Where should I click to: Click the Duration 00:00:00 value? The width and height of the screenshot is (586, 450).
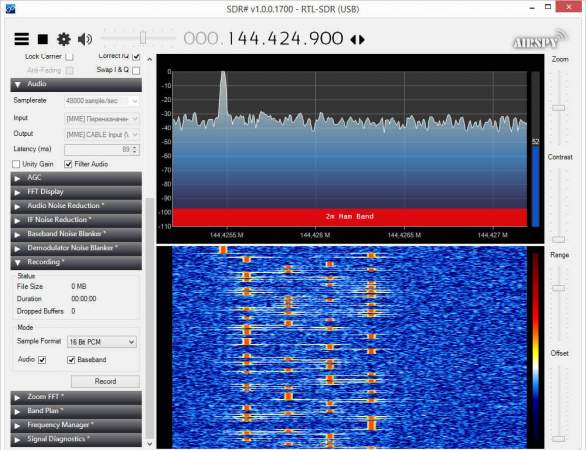click(84, 299)
